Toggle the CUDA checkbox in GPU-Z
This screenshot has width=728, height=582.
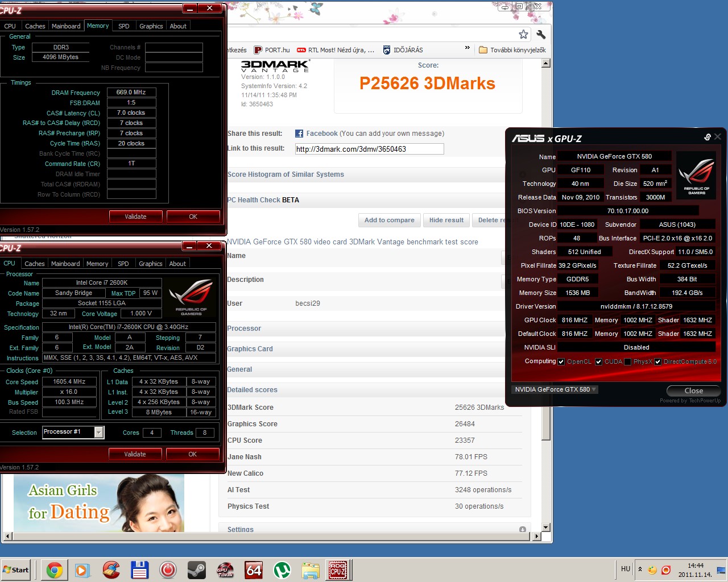pos(598,361)
